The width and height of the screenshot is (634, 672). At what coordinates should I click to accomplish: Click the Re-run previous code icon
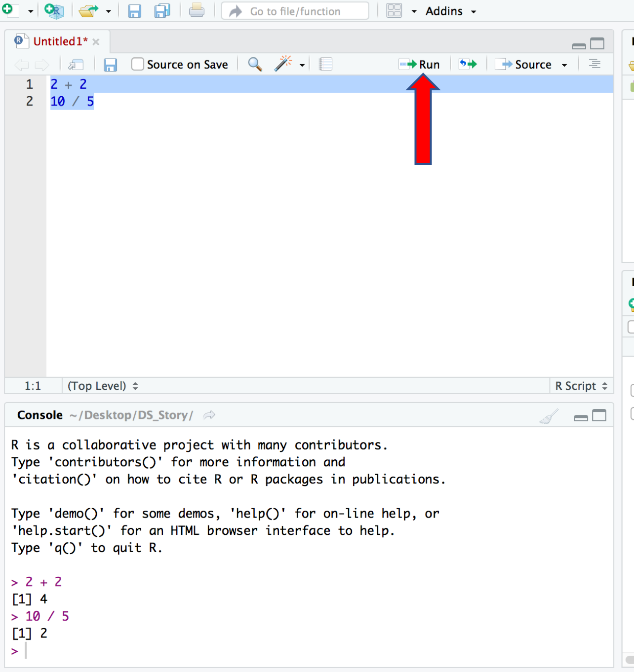point(468,64)
